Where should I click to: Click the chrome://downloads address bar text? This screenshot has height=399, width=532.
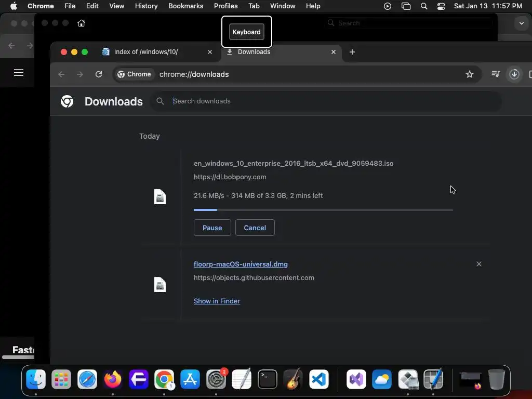[x=194, y=74]
